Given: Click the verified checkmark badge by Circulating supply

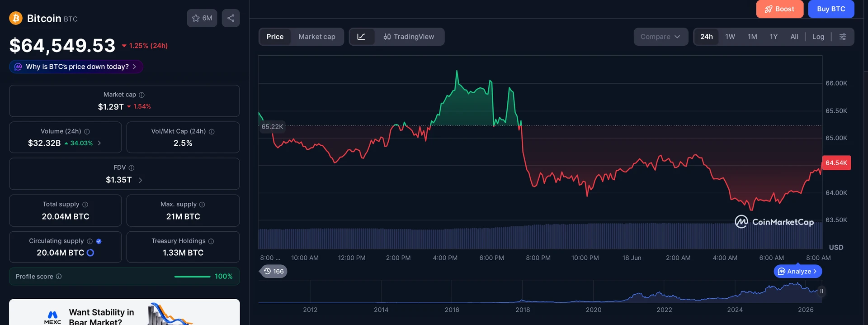Looking at the screenshot, I should click(99, 241).
